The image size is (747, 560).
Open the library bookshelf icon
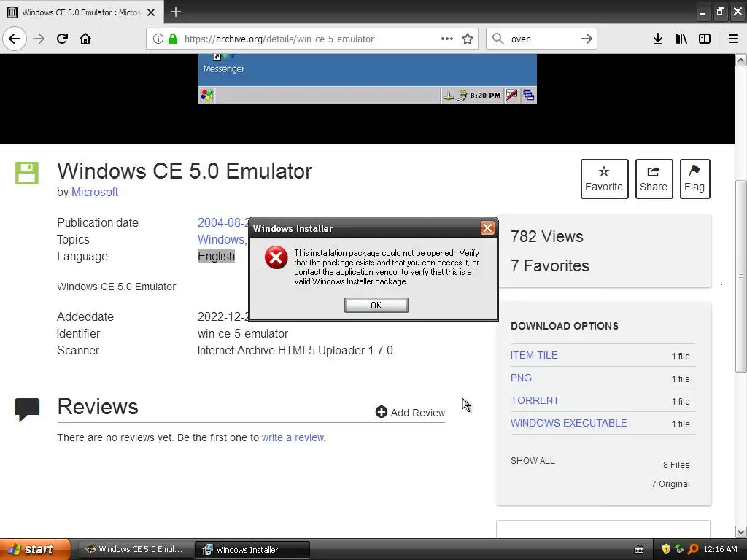click(681, 39)
